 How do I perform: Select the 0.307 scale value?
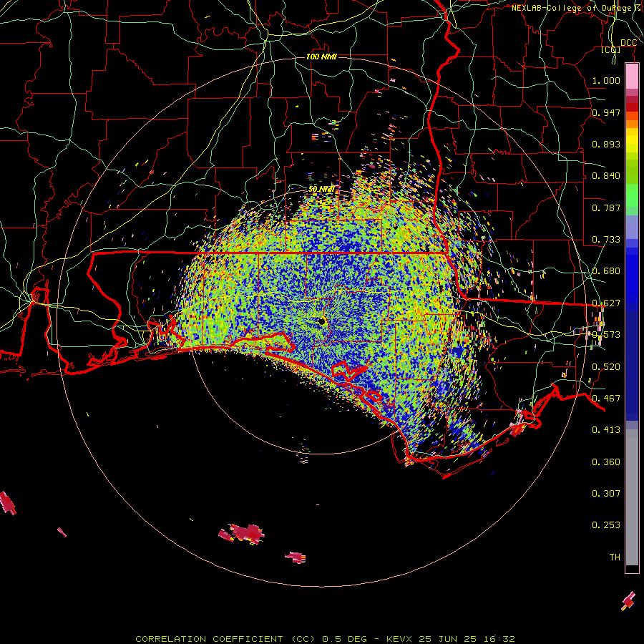click(x=606, y=493)
